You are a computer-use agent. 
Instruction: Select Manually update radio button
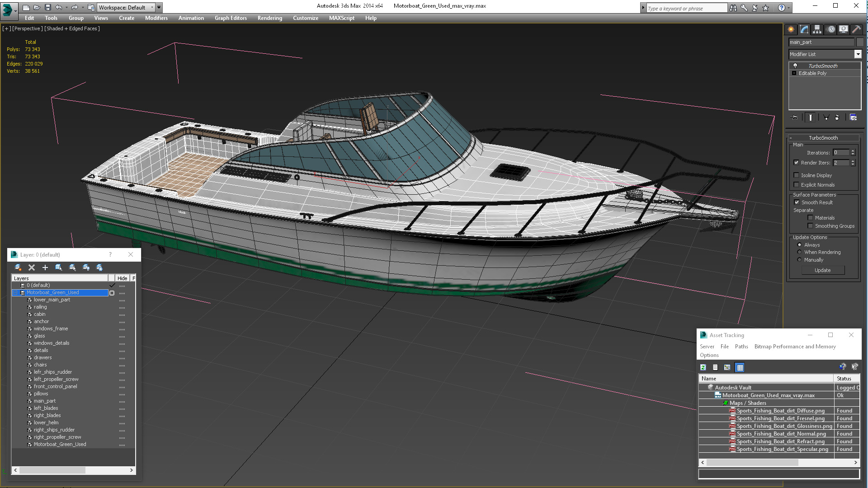click(x=799, y=260)
